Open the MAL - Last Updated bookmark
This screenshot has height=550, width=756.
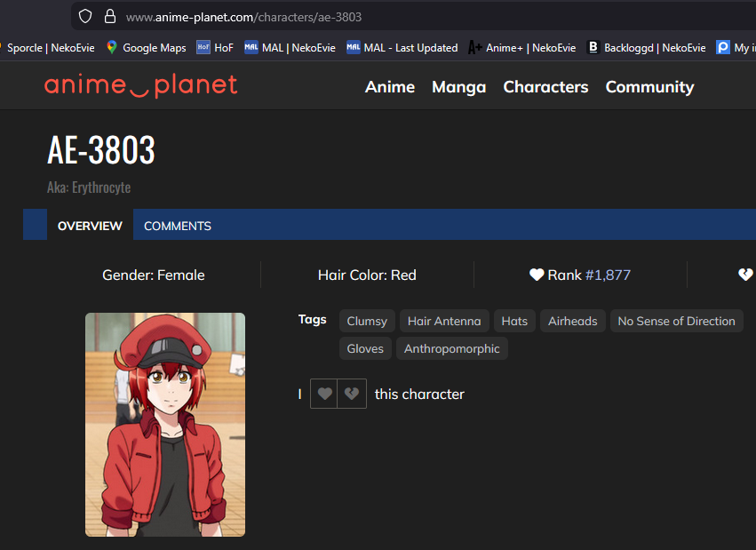pyautogui.click(x=402, y=48)
